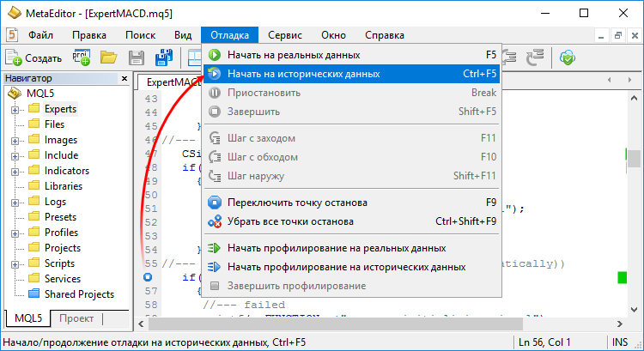Click the editor vertical scrollbar up arrow
This screenshot has height=351, width=644.
tap(634, 98)
